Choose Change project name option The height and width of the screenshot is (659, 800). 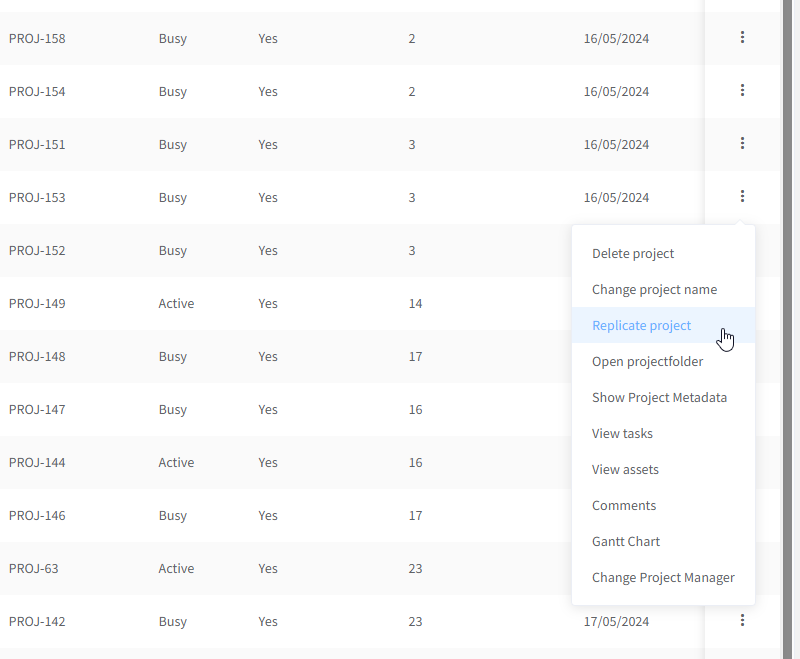pyautogui.click(x=654, y=290)
